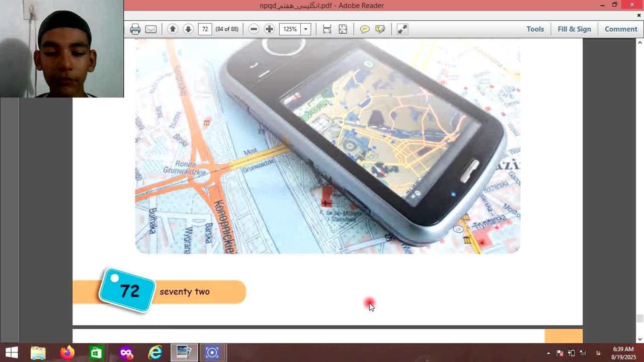Show hidden system tray icons
This screenshot has height=362, width=644.
pos(548,353)
